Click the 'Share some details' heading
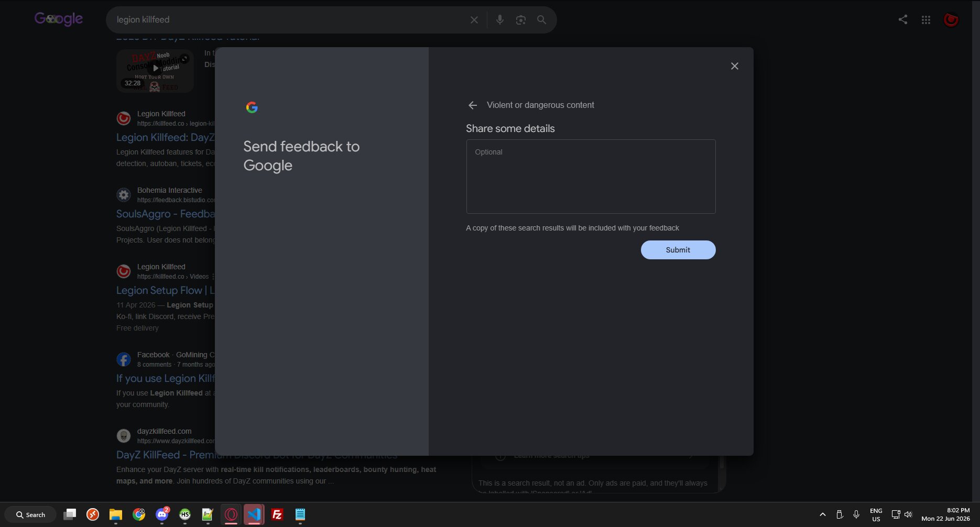This screenshot has height=527, width=980. (510, 128)
